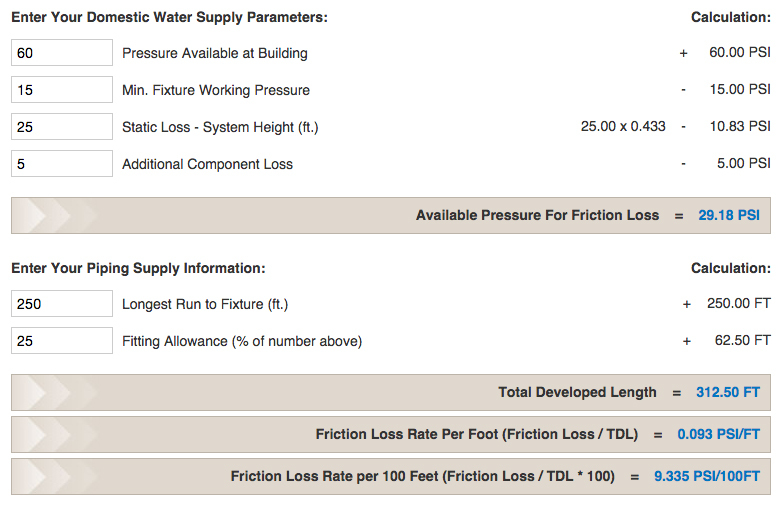Click the 312.50 FT total result
The height and width of the screenshot is (506, 782).
(727, 392)
